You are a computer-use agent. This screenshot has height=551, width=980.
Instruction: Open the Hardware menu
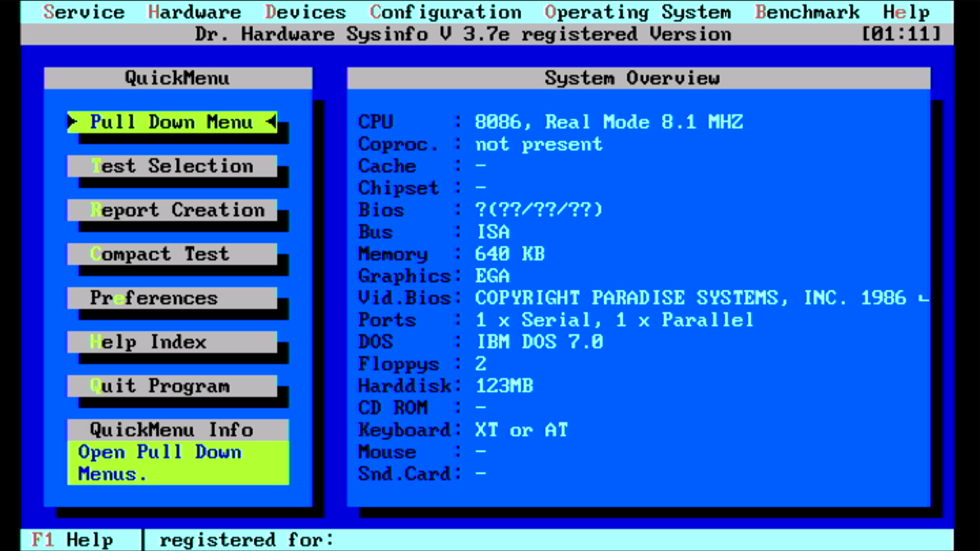click(194, 12)
